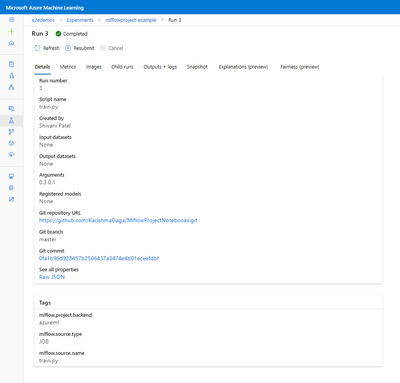Switch to the Details tab
400x383 pixels.
point(42,67)
